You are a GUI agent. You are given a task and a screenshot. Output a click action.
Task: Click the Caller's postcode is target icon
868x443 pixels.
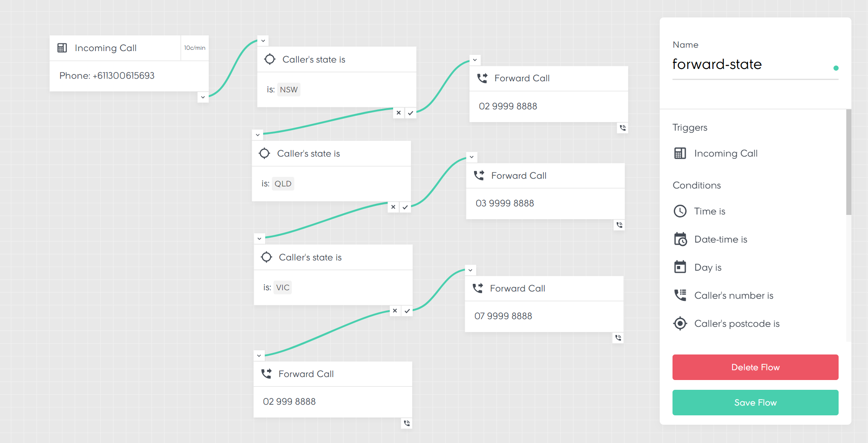click(680, 323)
